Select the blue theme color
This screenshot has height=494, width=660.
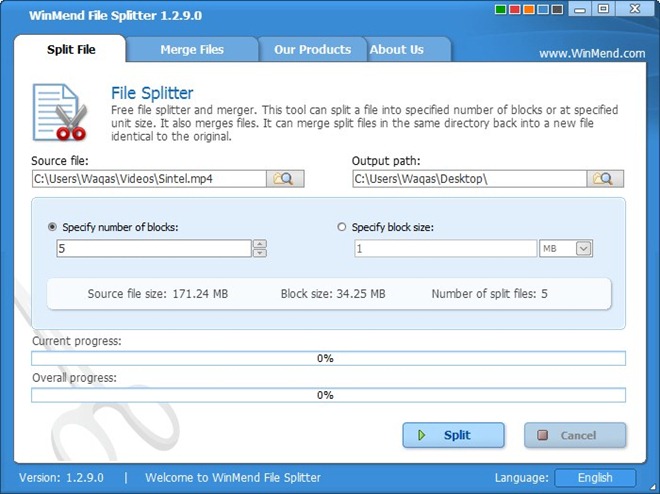(x=542, y=10)
